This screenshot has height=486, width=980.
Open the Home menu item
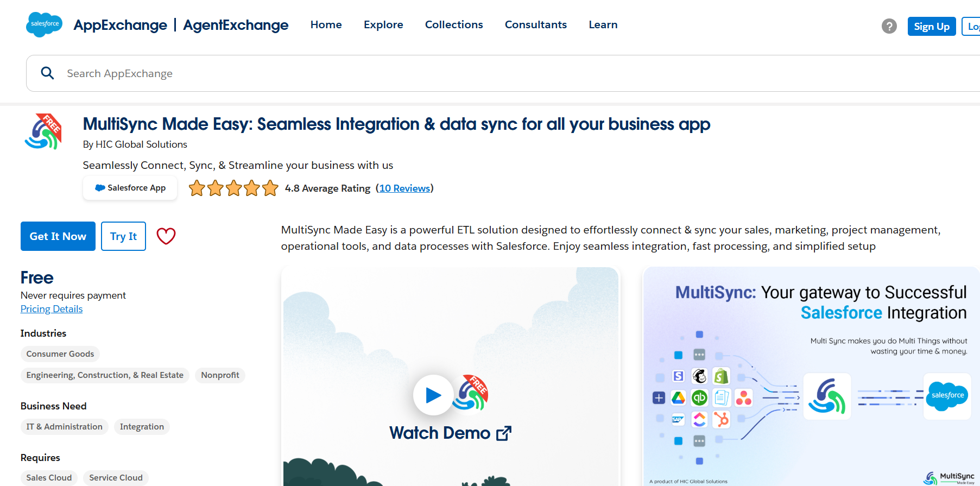point(326,25)
